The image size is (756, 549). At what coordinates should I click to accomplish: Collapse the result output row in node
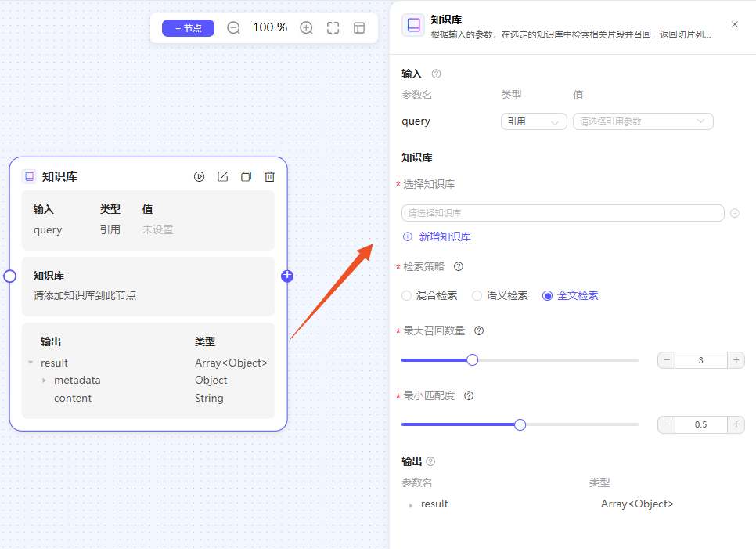click(x=31, y=363)
